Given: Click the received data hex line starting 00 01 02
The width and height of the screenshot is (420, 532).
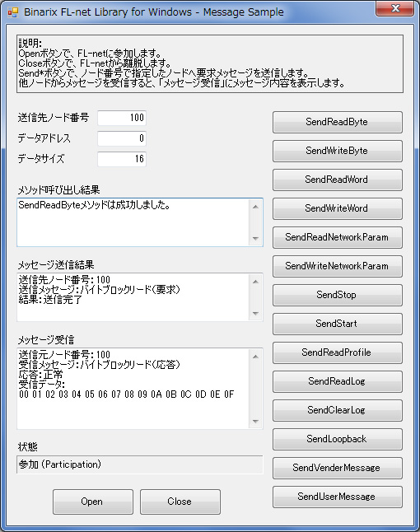Looking at the screenshot, I should (127, 394).
